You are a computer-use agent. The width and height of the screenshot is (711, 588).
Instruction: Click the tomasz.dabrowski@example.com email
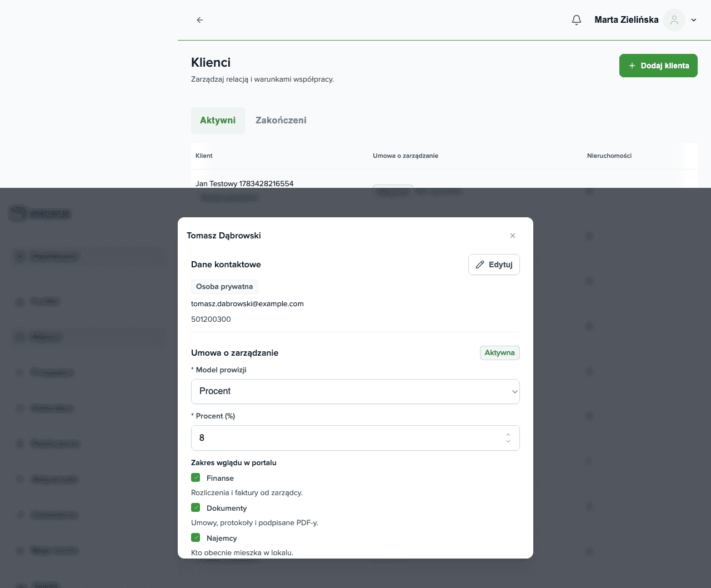click(x=247, y=304)
